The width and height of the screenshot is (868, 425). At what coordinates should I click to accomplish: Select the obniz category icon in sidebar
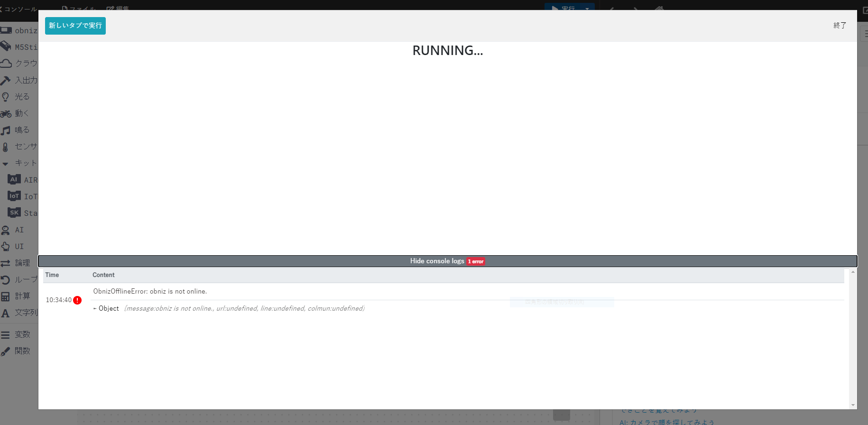pyautogui.click(x=6, y=30)
